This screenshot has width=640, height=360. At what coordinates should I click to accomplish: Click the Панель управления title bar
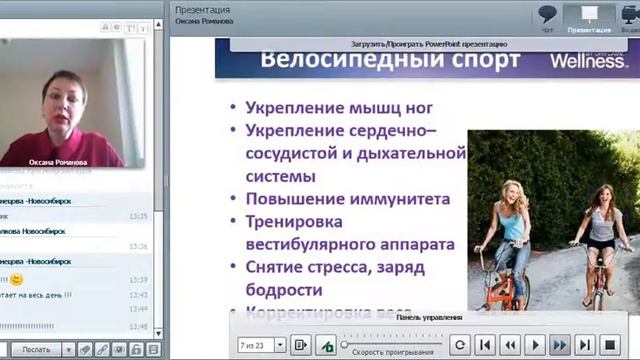429,318
